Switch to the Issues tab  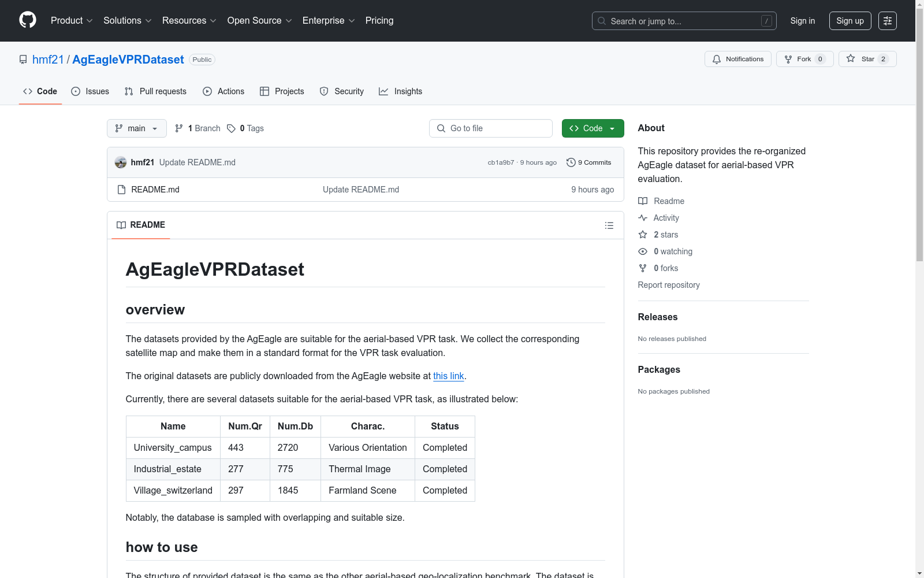pos(90,91)
